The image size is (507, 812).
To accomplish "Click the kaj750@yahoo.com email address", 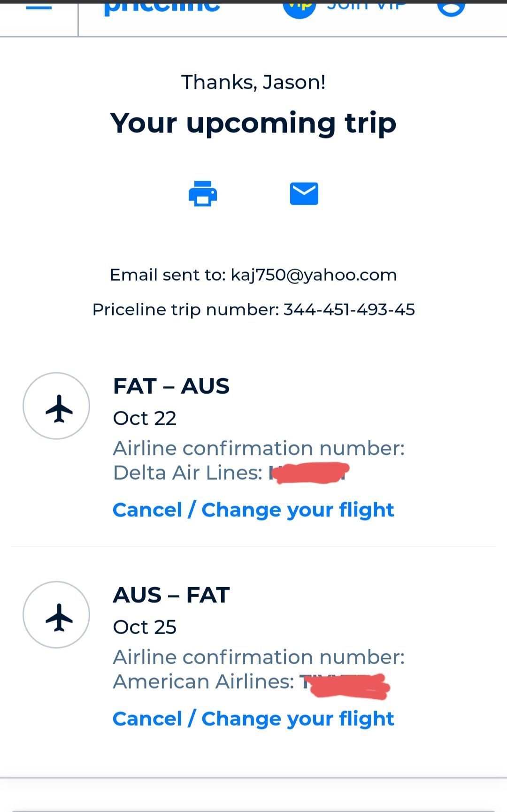I will (x=314, y=275).
